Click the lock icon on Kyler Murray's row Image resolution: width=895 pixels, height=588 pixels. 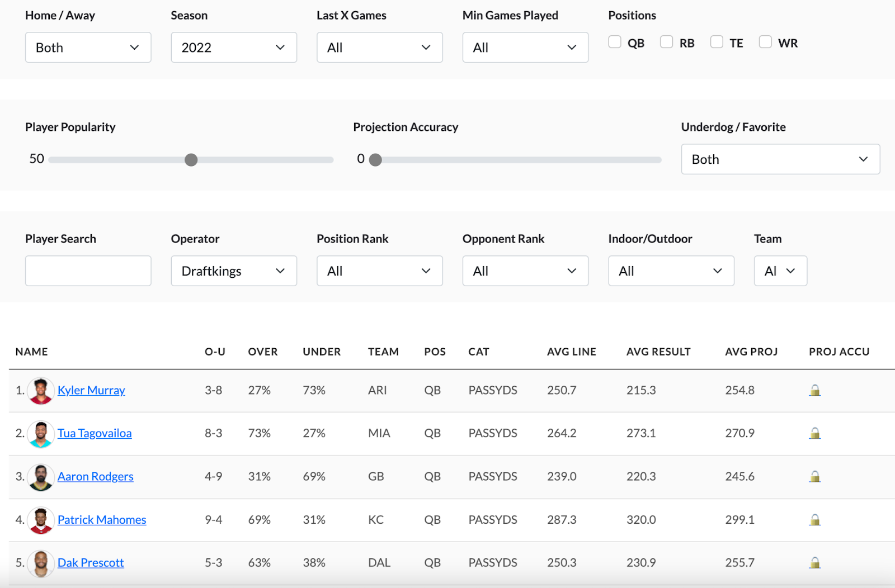tap(815, 390)
